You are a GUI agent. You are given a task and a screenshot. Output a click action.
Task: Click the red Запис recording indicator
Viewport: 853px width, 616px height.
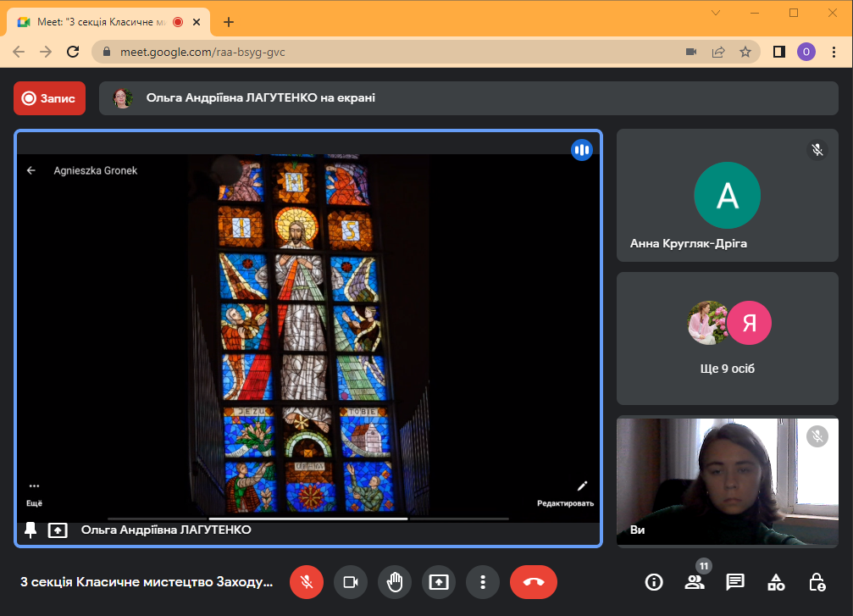(49, 98)
